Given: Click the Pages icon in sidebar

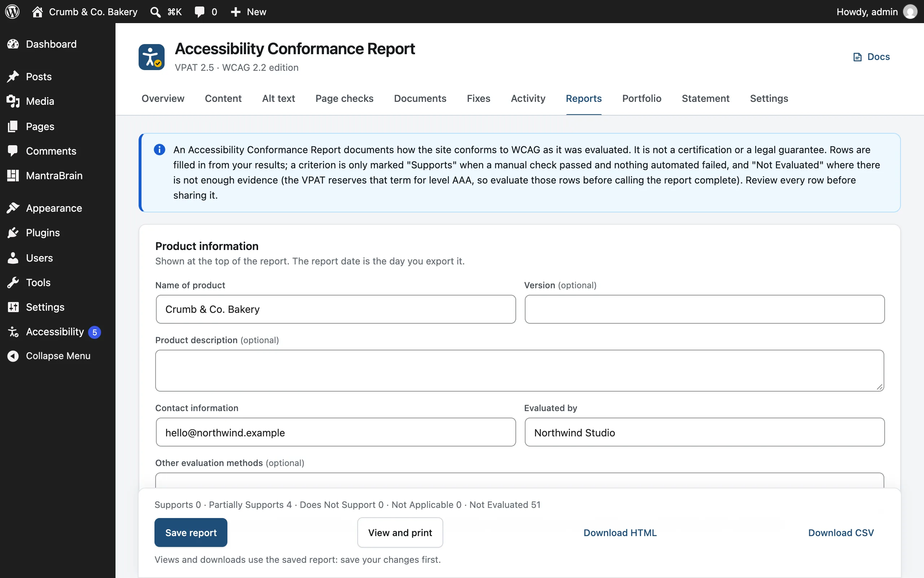Looking at the screenshot, I should coord(13,126).
